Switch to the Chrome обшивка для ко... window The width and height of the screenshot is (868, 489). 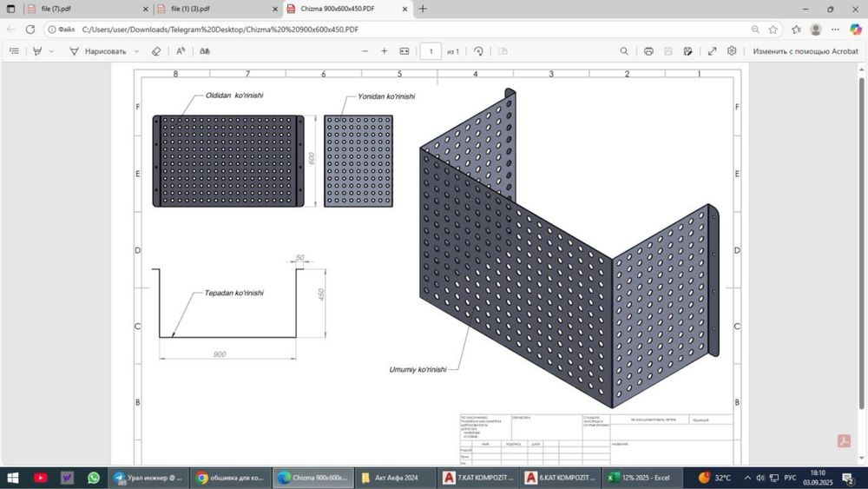pyautogui.click(x=231, y=478)
